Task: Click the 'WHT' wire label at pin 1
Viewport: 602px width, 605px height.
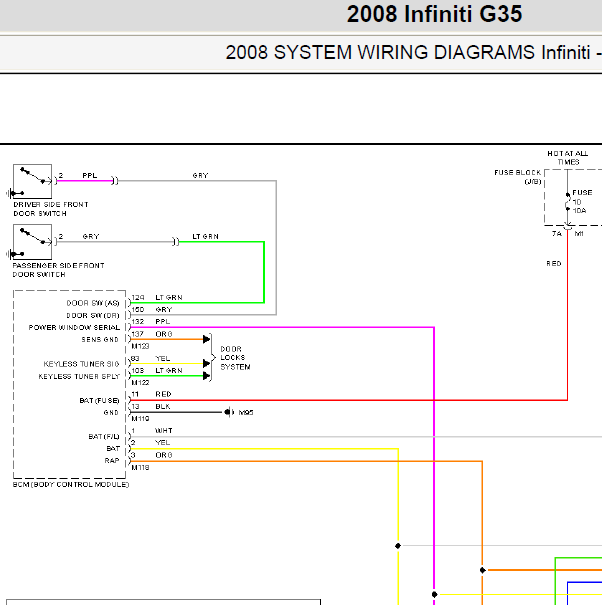Action: (164, 430)
